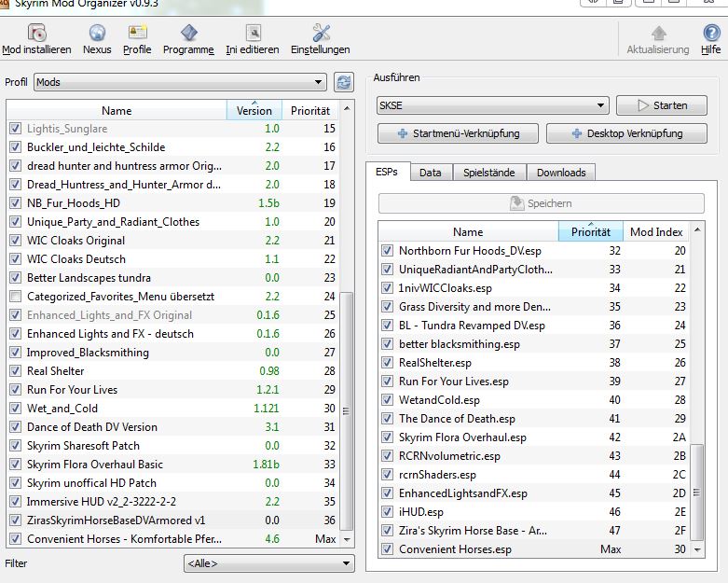Uncheck the Wet_and_Cold mod checkbox
The width and height of the screenshot is (728, 583).
(x=15, y=409)
